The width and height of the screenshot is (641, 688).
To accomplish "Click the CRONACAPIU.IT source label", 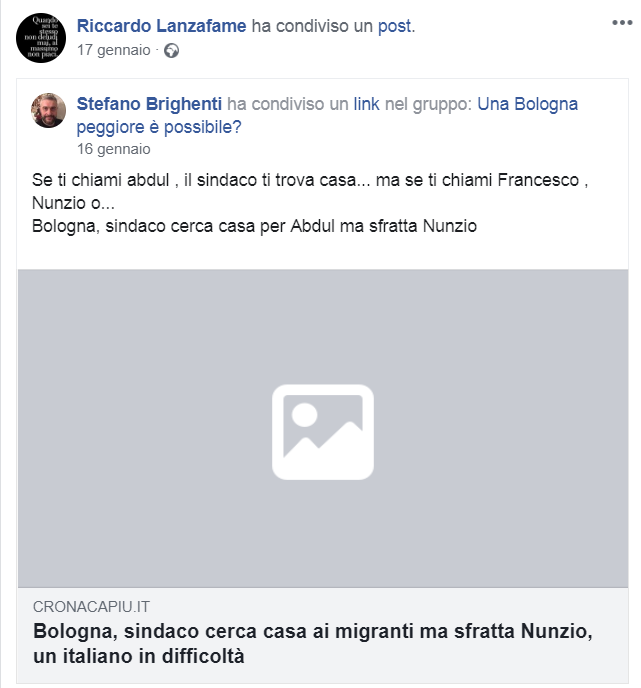I will (91, 607).
